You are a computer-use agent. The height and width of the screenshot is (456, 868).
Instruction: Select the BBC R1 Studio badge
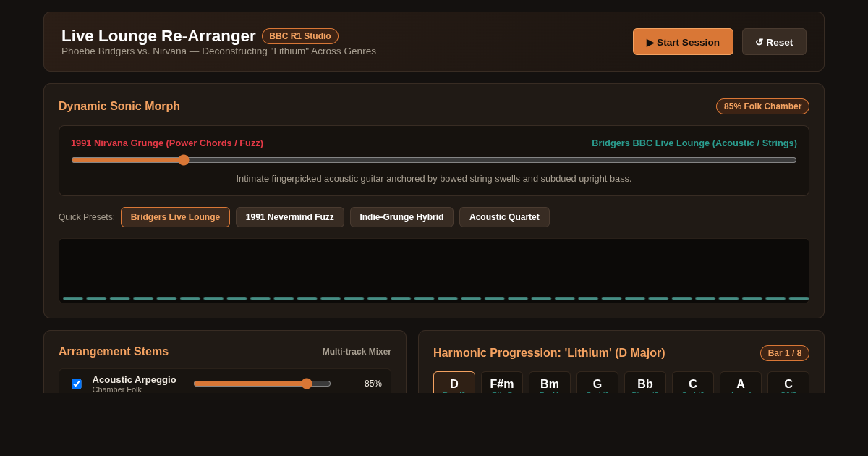[x=300, y=36]
